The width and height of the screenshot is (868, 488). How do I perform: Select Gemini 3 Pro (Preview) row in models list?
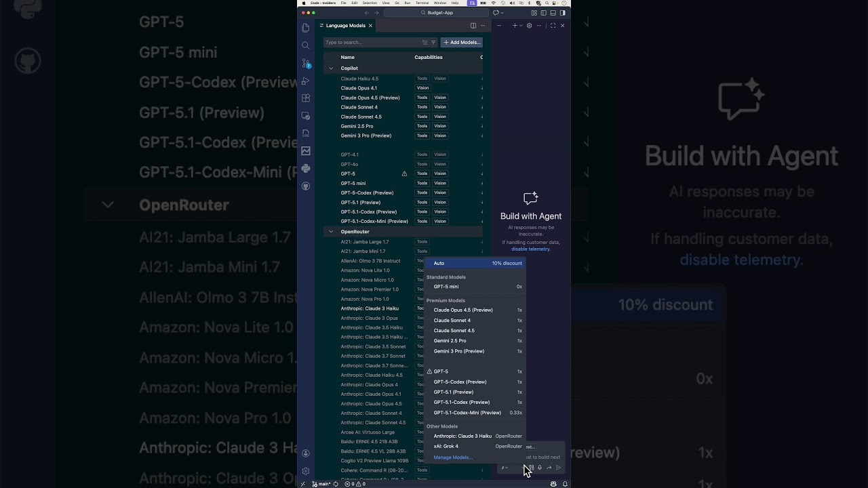pos(403,136)
